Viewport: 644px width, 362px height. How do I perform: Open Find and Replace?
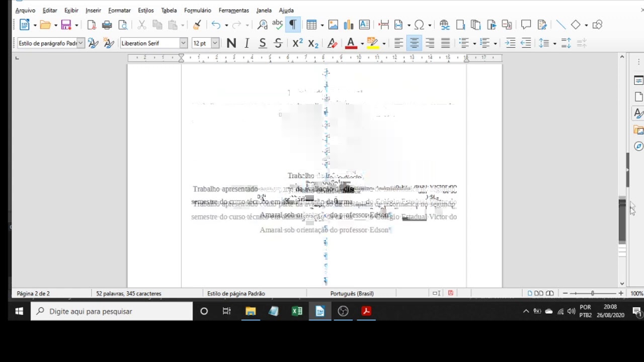(x=262, y=25)
